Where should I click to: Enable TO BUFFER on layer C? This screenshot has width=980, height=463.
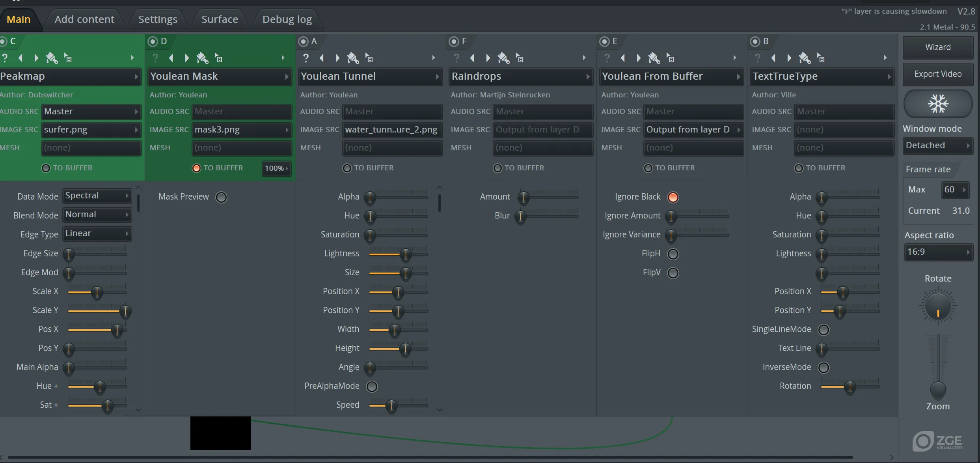(46, 168)
